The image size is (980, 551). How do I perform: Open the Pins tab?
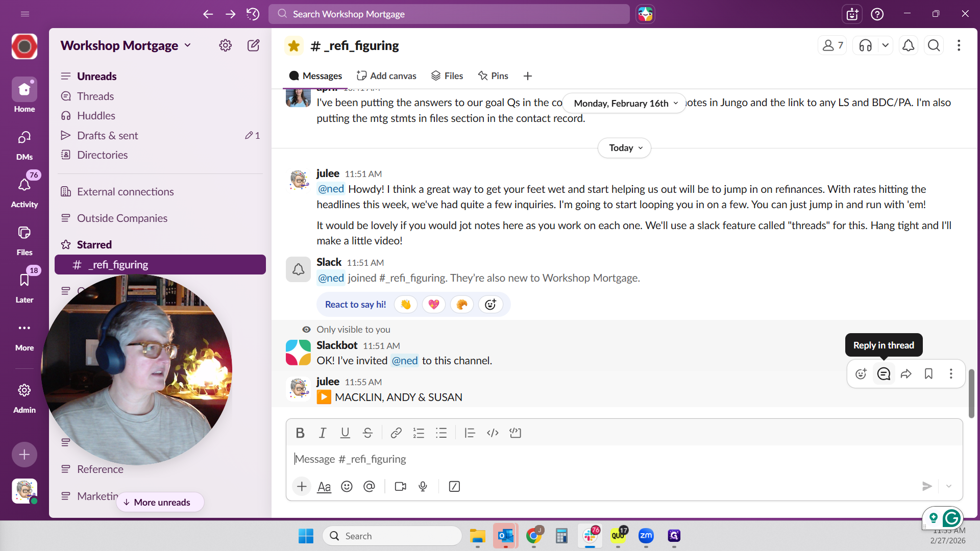pyautogui.click(x=493, y=76)
